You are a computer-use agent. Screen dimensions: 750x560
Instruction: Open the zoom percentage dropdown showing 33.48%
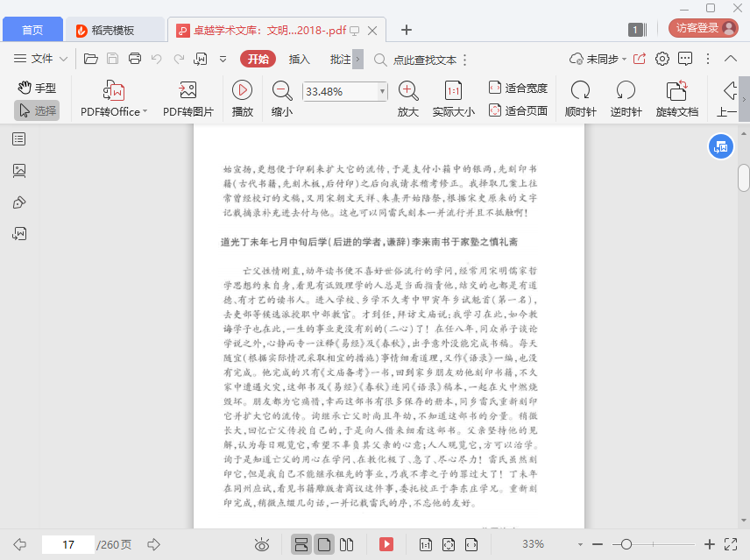coord(382,91)
